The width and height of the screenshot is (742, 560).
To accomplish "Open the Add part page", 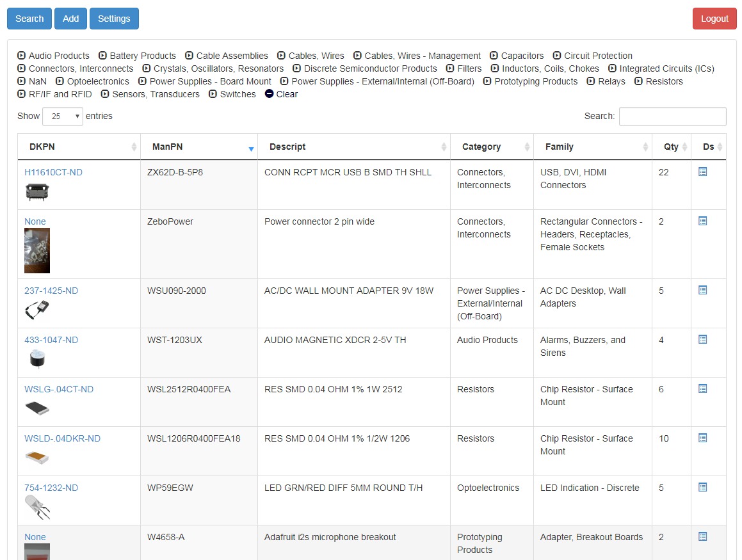I will tap(70, 19).
